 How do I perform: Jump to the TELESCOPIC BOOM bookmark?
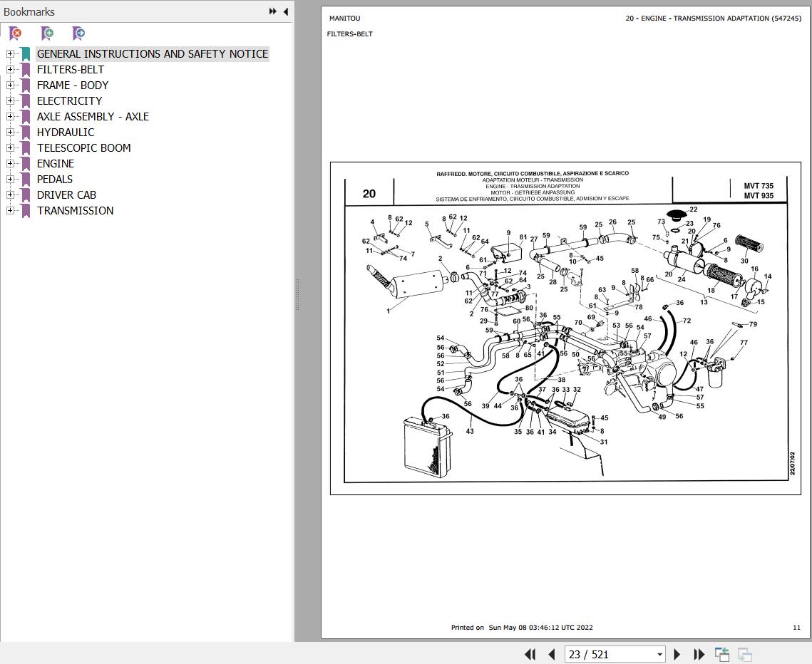[84, 147]
